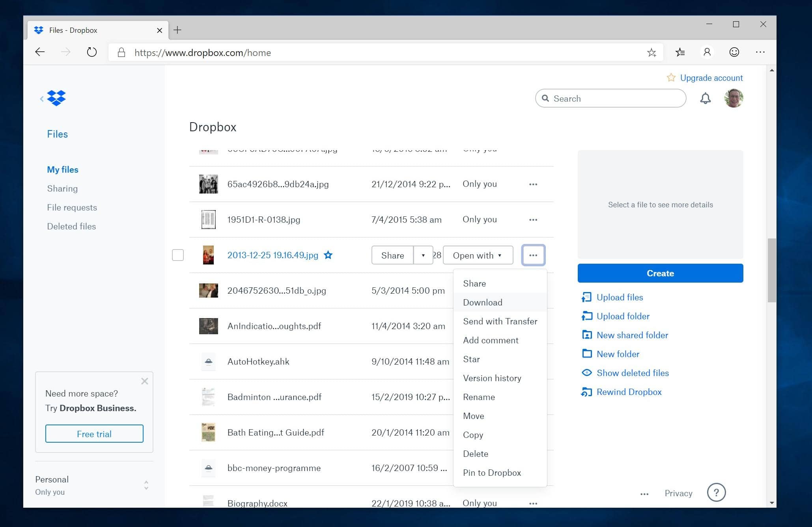Click the Free trial button
The image size is (812, 527).
pos(94,434)
